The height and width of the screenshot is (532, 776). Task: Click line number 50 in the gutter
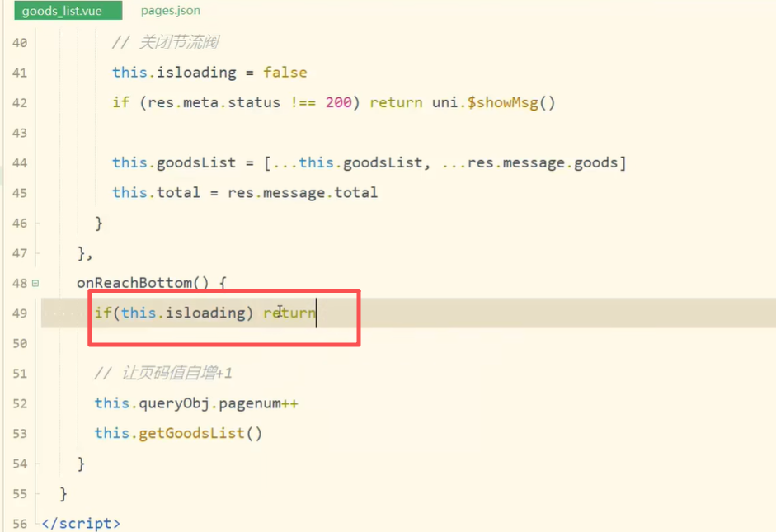tap(20, 343)
